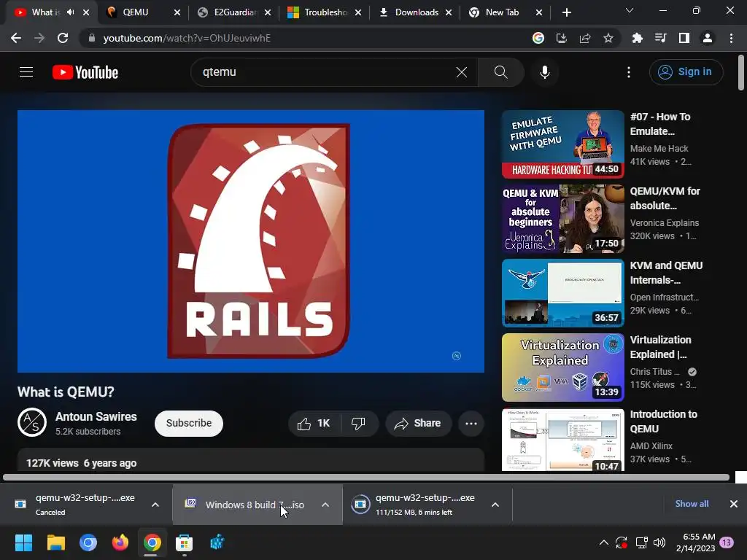This screenshot has height=560, width=747.
Task: Expand options for canceled qemu-w32-setup download
Action: 155,505
